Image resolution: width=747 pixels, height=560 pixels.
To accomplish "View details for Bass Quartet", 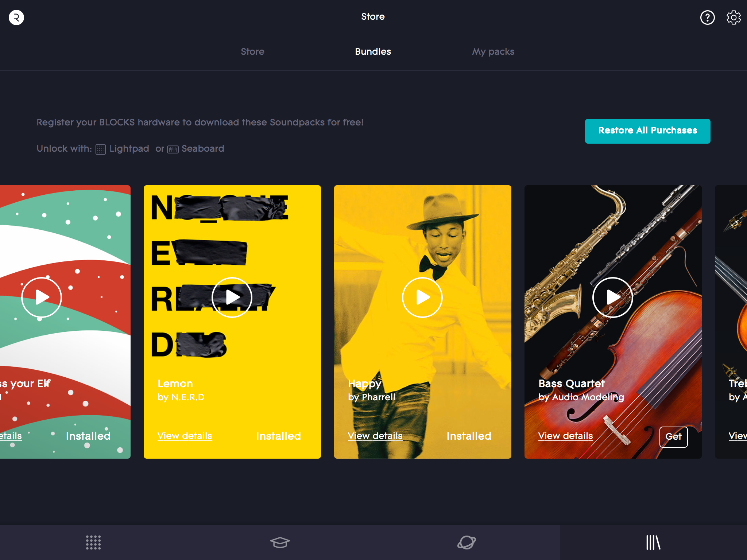I will 565,436.
